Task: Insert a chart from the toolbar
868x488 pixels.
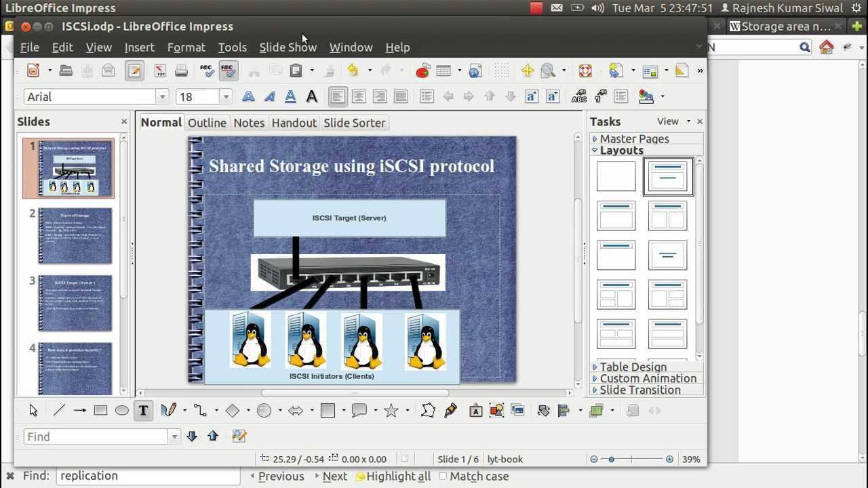Action: point(422,70)
